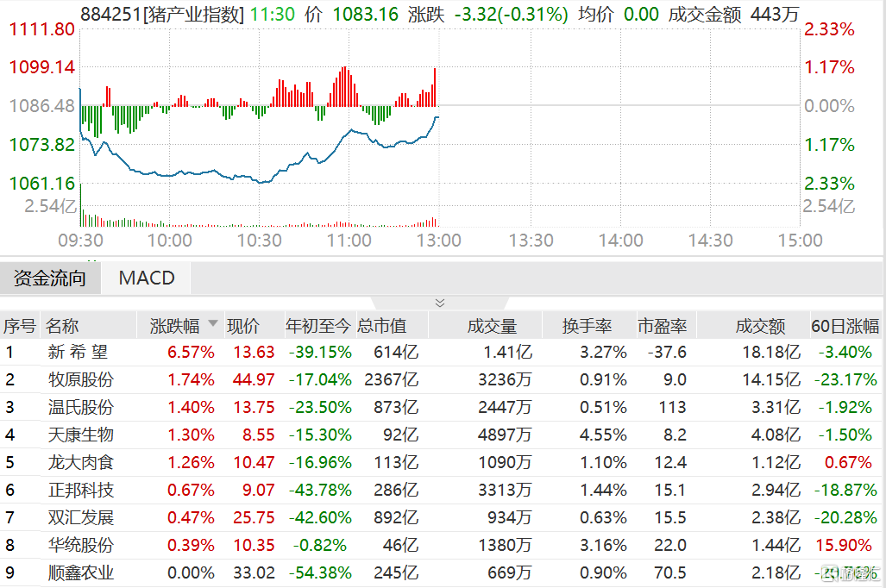Click the 1061.16 price axis label
886x588 pixels.
tap(41, 183)
